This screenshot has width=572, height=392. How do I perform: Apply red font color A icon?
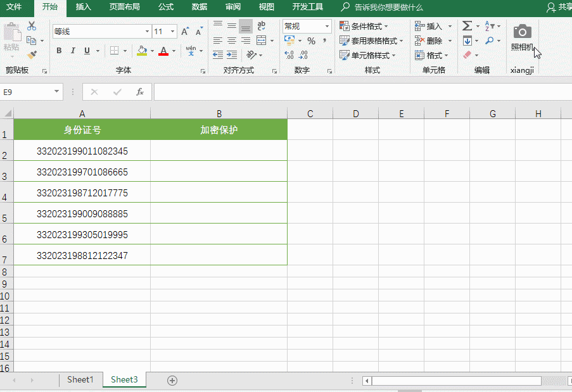[163, 51]
